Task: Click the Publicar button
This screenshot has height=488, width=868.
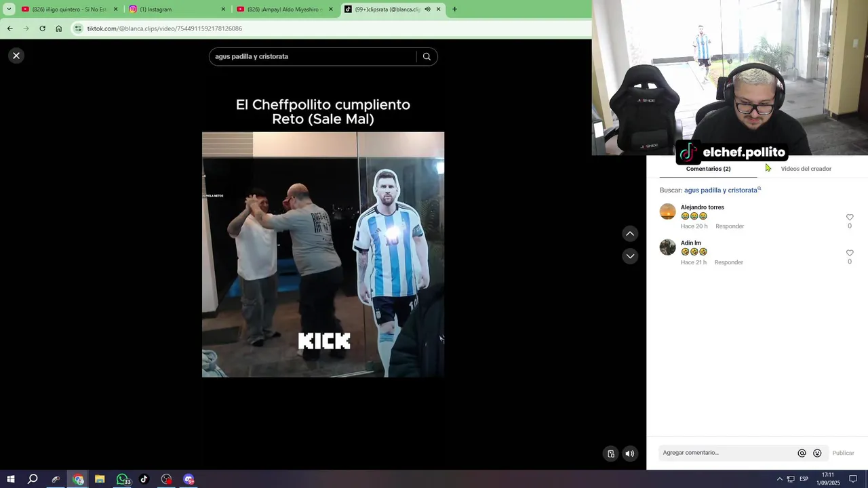Action: 843,453
